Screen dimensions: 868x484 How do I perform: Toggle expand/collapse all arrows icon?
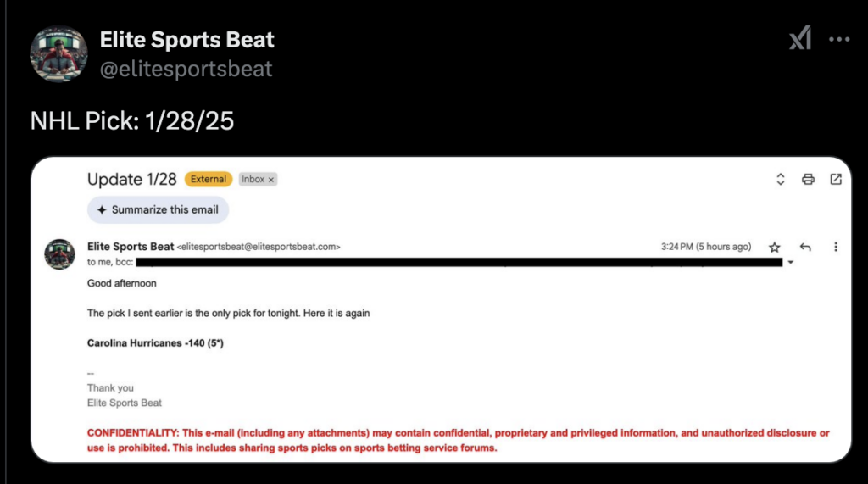pyautogui.click(x=781, y=179)
